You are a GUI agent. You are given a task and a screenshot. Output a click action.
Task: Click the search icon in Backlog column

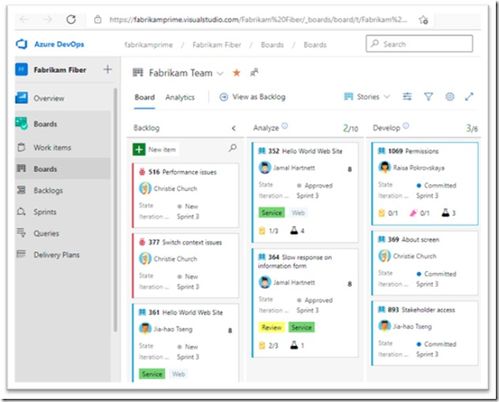pos(233,148)
